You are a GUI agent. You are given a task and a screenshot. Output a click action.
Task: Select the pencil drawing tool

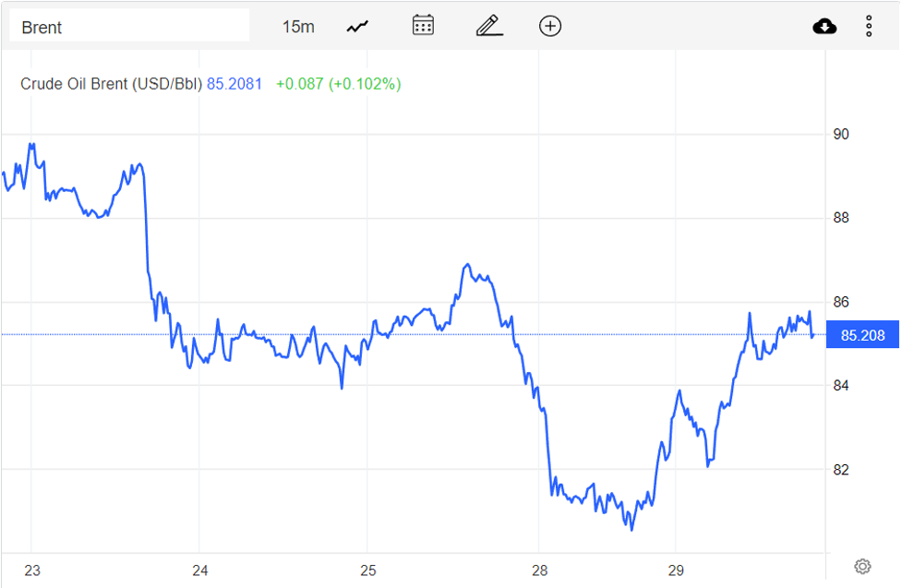coord(488,26)
